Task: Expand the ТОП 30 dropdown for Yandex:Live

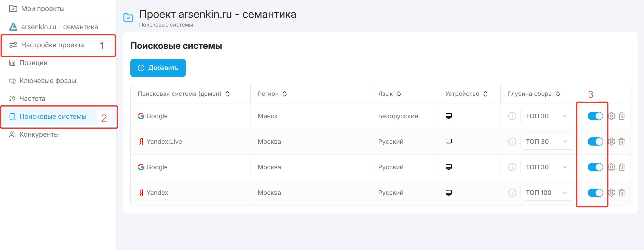Action: tap(547, 142)
